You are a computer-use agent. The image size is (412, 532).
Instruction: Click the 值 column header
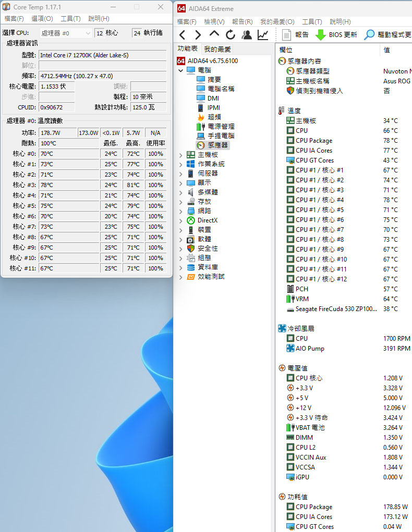396,50
